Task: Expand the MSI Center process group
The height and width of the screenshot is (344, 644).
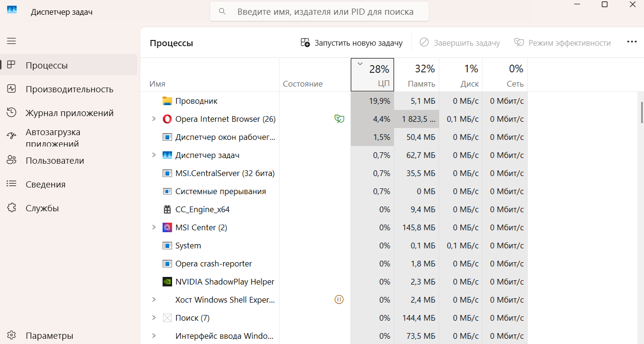Action: pos(154,227)
